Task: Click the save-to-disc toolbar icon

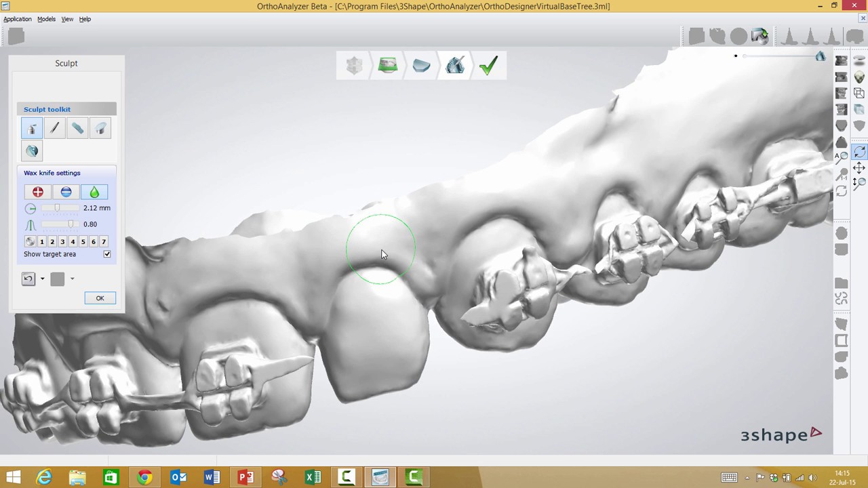Action: coord(759,36)
